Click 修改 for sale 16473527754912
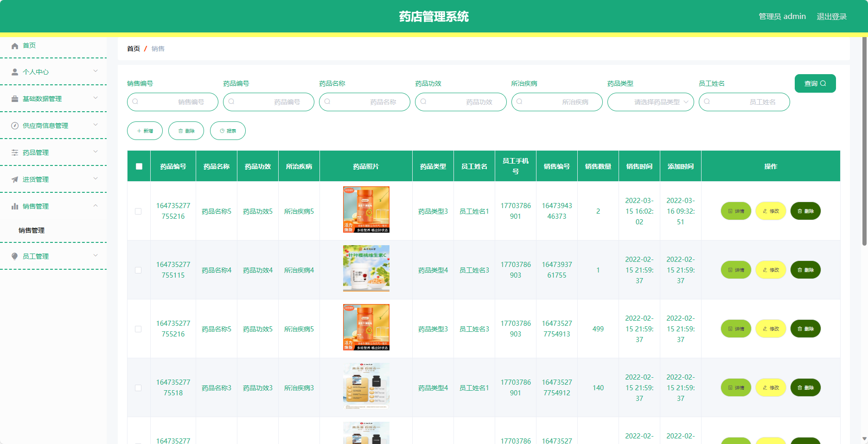The image size is (868, 444). (x=771, y=387)
